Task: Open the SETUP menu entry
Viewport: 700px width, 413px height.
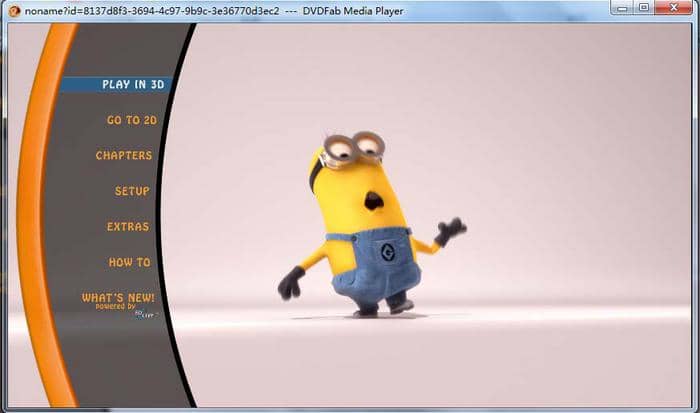Action: pos(132,191)
